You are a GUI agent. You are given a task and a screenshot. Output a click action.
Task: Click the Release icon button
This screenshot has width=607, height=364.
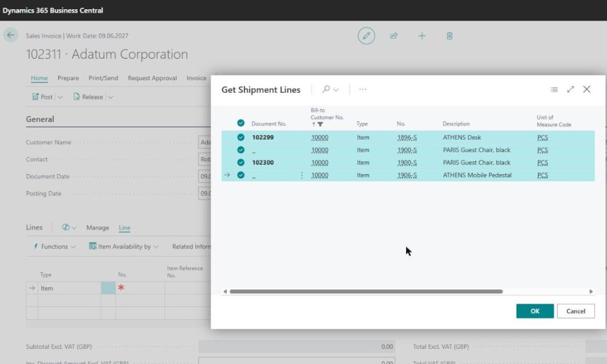tap(88, 96)
